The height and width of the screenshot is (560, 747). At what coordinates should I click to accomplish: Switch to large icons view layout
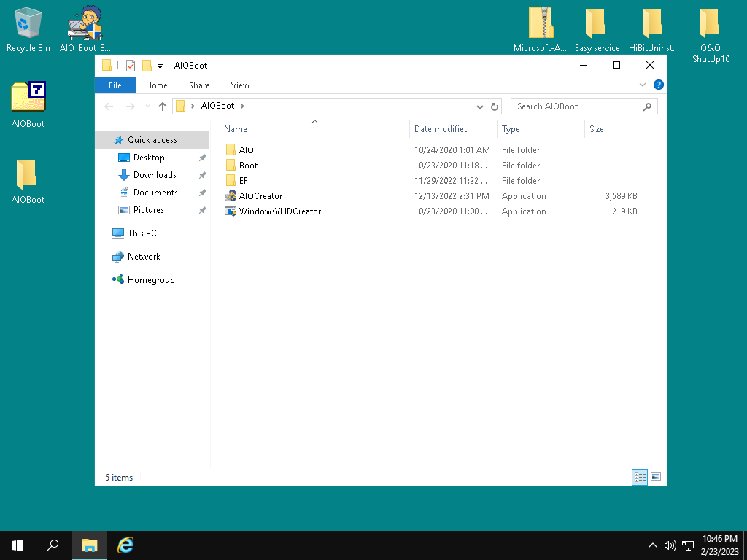pos(656,477)
